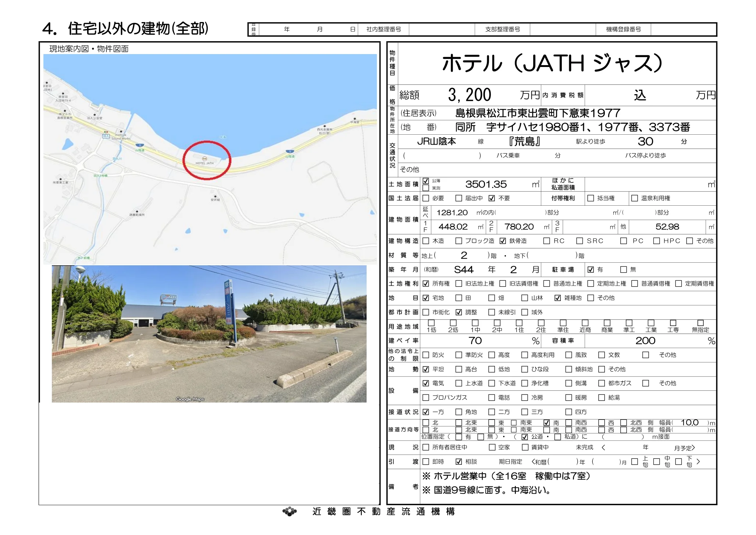Tick the 域外 checkbox

pyautogui.click(x=525, y=312)
